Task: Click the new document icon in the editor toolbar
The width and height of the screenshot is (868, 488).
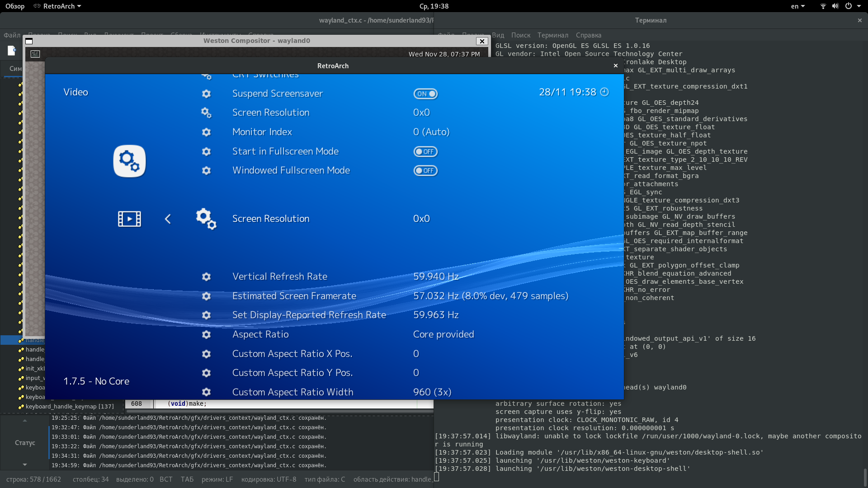Action: click(12, 51)
